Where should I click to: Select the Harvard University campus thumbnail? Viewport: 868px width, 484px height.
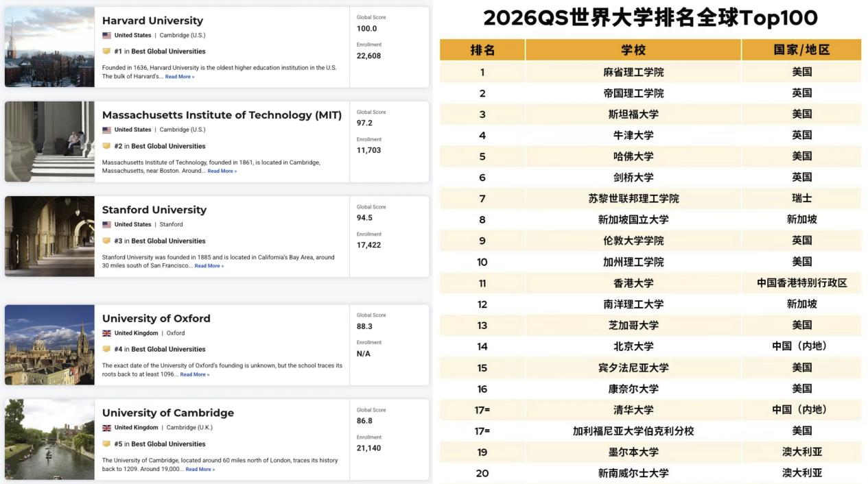(49, 47)
